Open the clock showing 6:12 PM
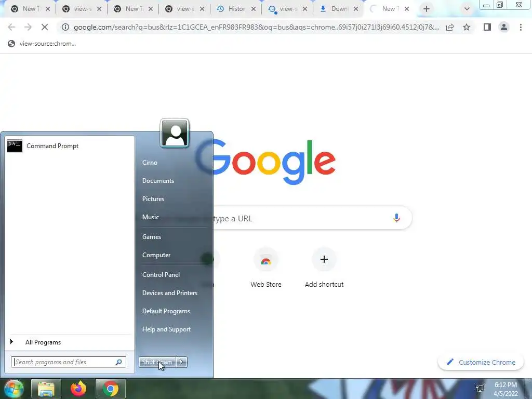 coord(506,389)
